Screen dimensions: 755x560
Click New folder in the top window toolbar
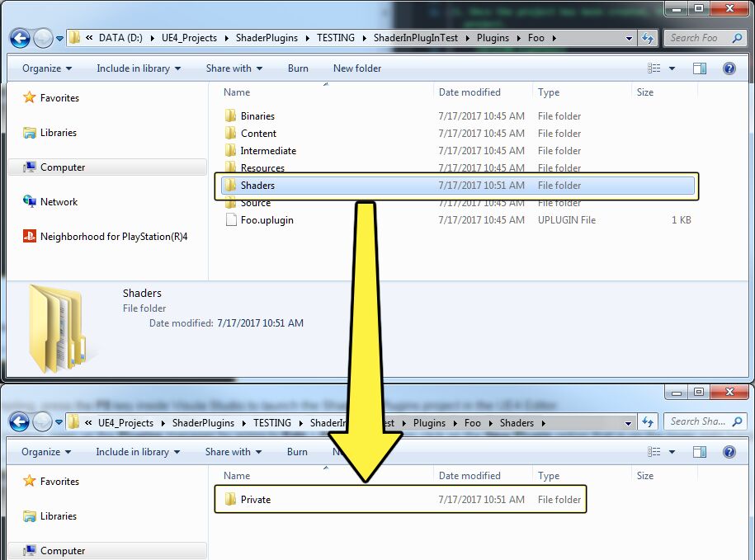[356, 68]
